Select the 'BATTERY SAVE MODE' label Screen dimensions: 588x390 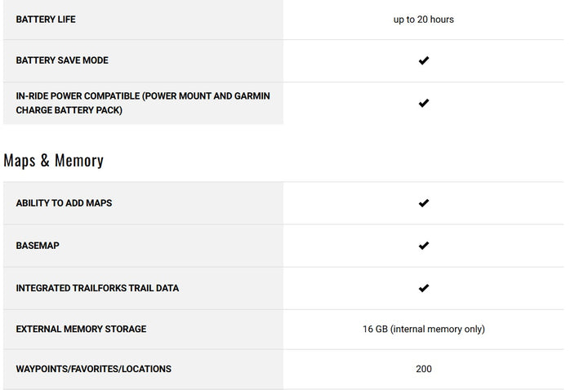click(62, 60)
